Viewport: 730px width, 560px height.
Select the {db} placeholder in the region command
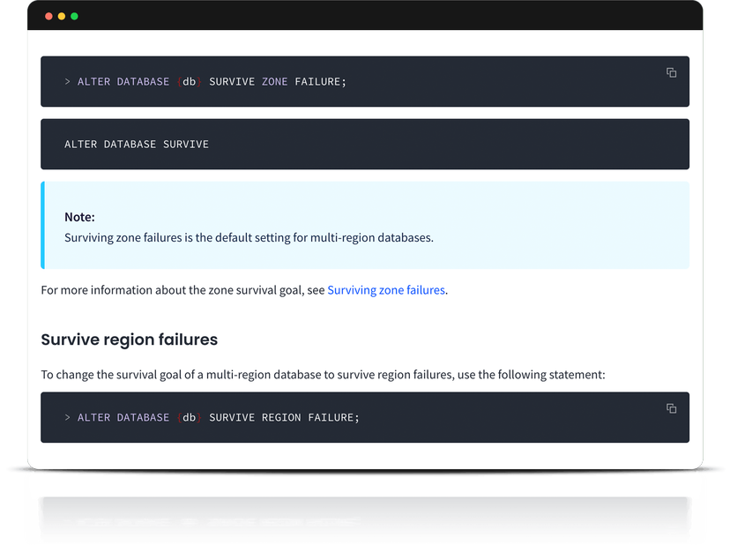click(189, 417)
